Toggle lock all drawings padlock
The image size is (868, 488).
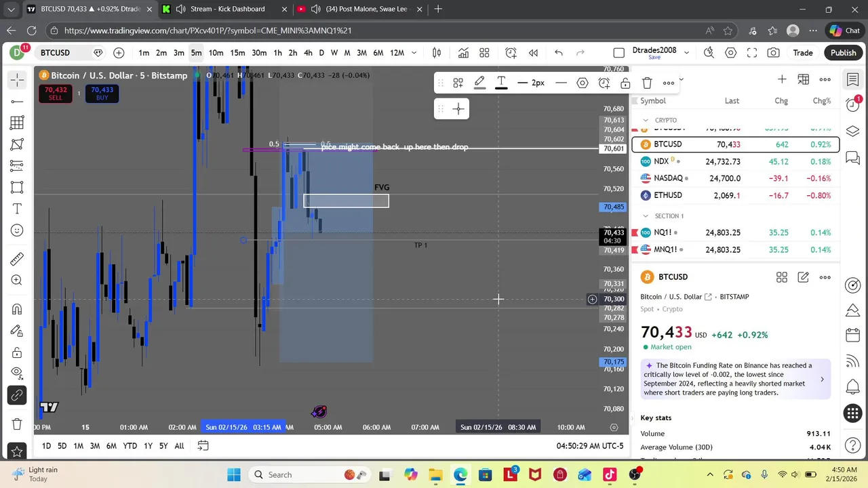[x=17, y=352]
